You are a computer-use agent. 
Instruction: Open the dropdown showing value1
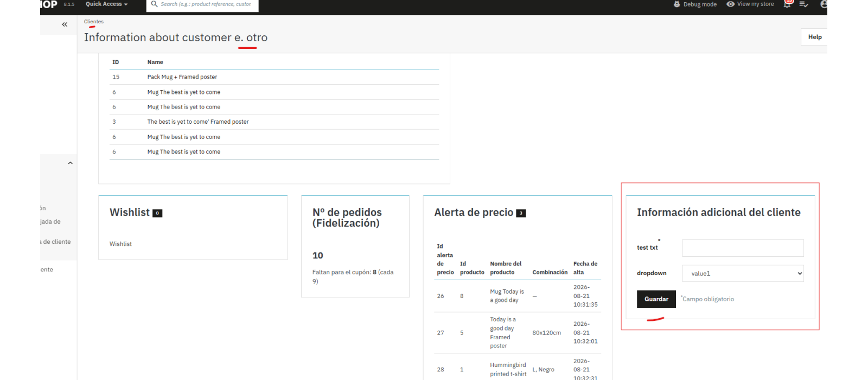[743, 274]
